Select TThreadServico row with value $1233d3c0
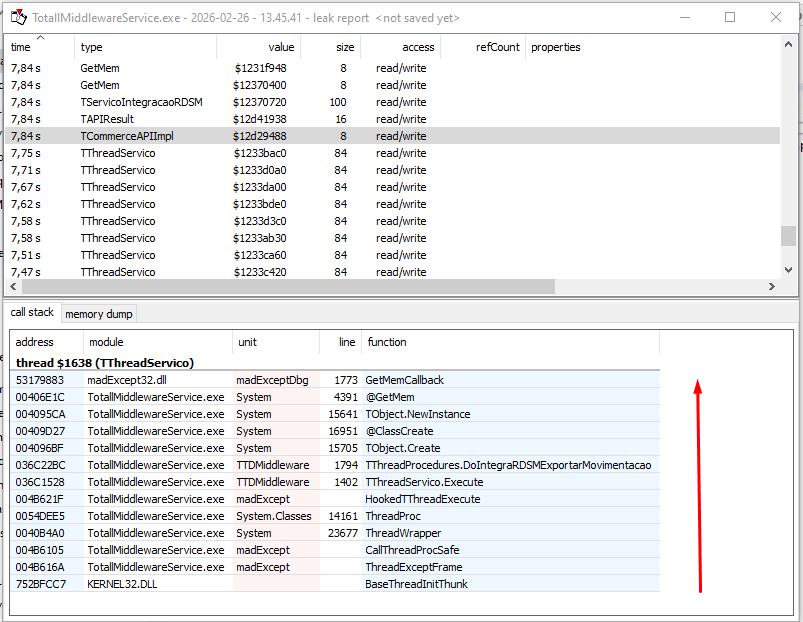The height and width of the screenshot is (622, 803). click(392, 221)
